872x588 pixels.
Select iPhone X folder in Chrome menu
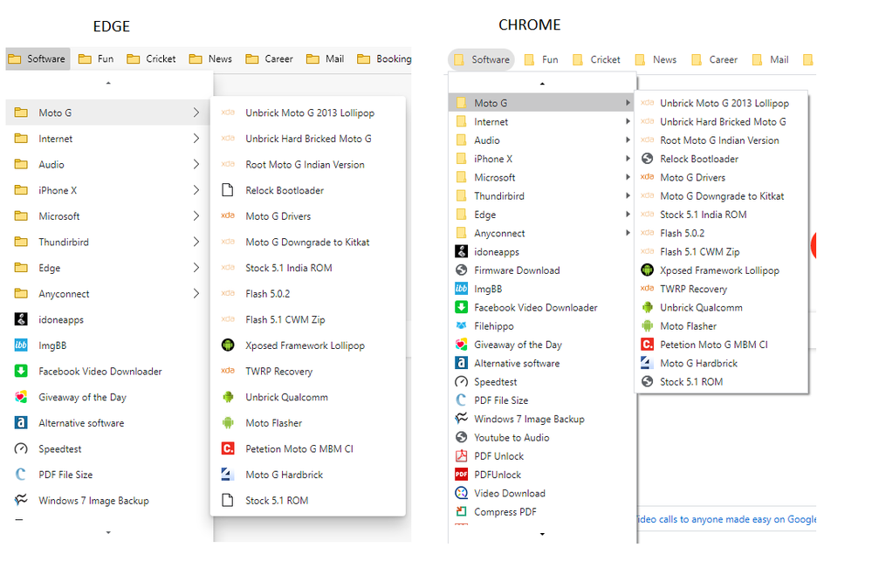[x=542, y=159]
